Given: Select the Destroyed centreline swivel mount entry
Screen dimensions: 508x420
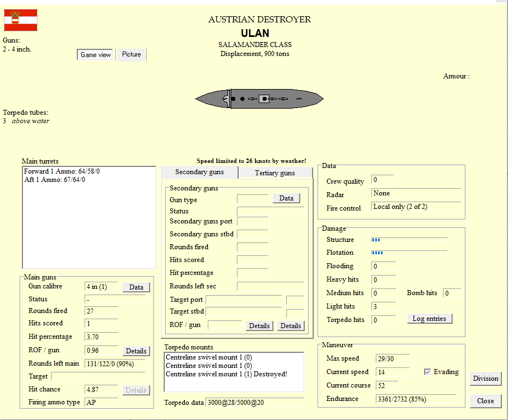Looking at the screenshot, I should tap(226, 374).
